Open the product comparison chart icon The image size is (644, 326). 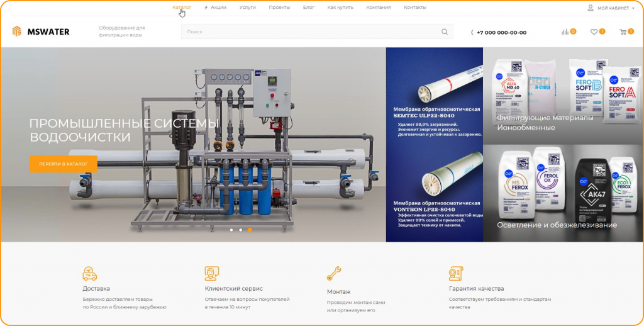(x=565, y=32)
